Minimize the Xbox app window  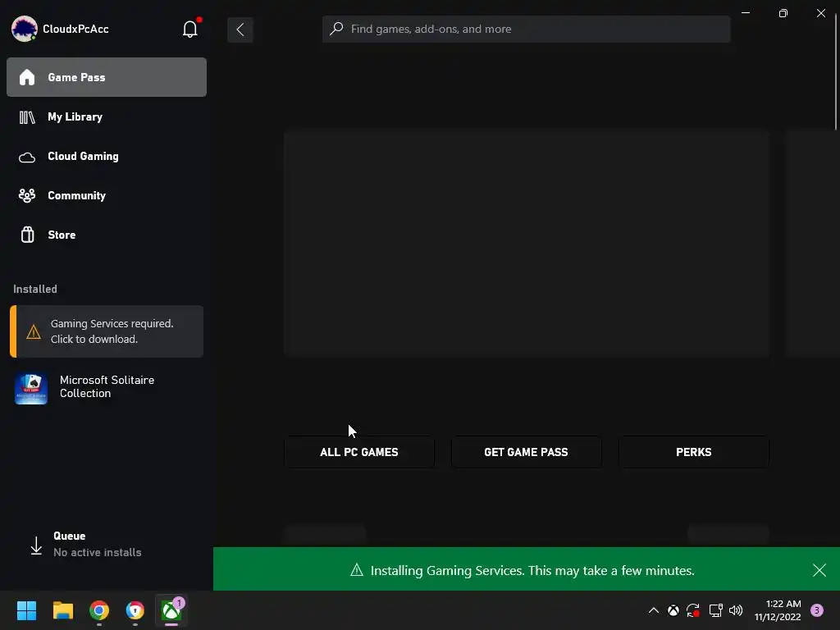pyautogui.click(x=746, y=13)
